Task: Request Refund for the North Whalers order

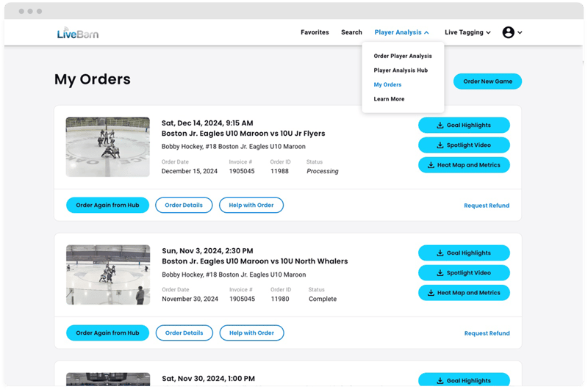Action: click(487, 333)
